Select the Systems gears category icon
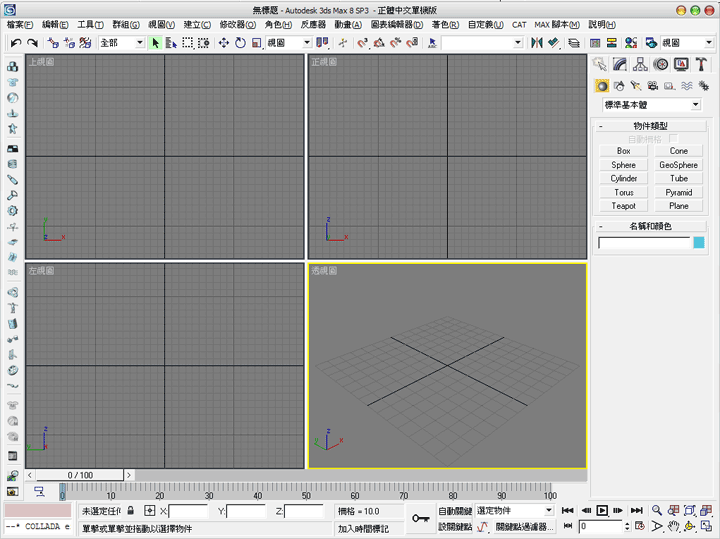720x539 pixels. (x=703, y=86)
